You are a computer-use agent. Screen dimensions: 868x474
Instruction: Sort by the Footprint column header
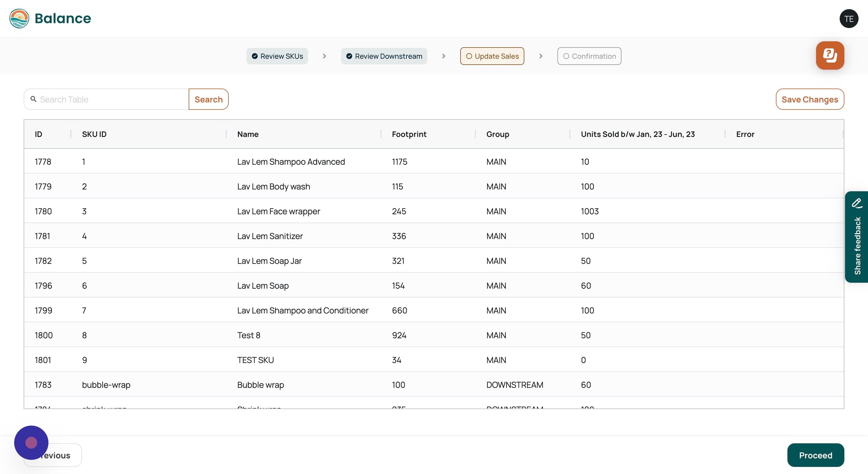409,134
